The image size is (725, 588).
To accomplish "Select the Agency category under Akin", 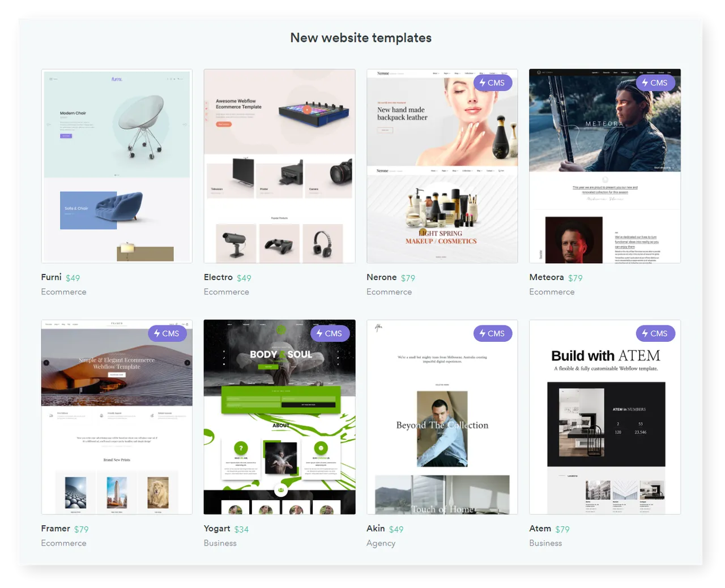I will click(381, 543).
